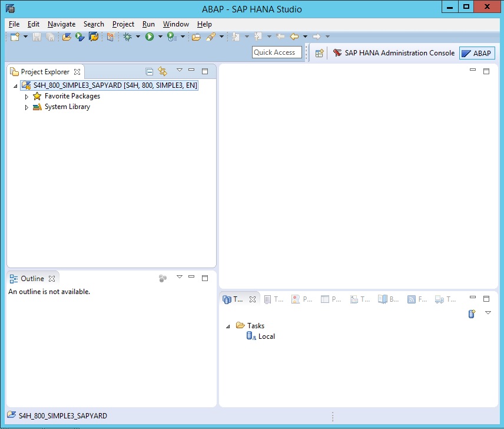
Task: Open the dropdown arrow next to New
Action: click(x=25, y=37)
